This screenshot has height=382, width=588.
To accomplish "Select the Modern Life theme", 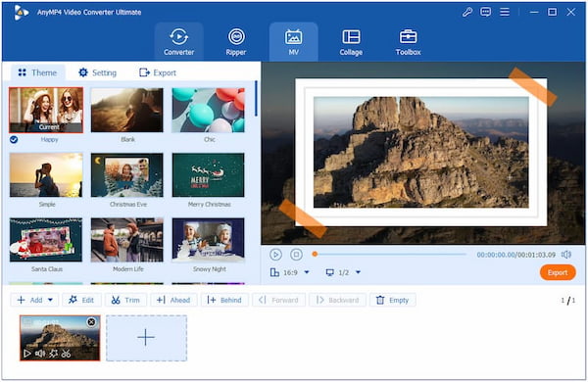I will [x=127, y=240].
